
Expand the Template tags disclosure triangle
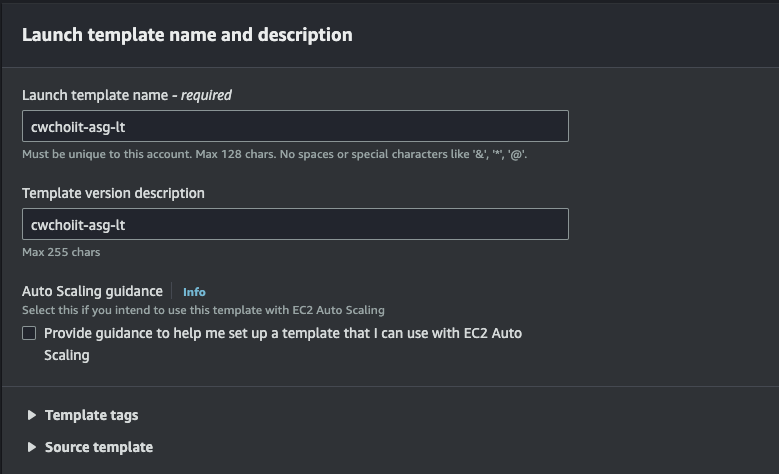point(32,415)
